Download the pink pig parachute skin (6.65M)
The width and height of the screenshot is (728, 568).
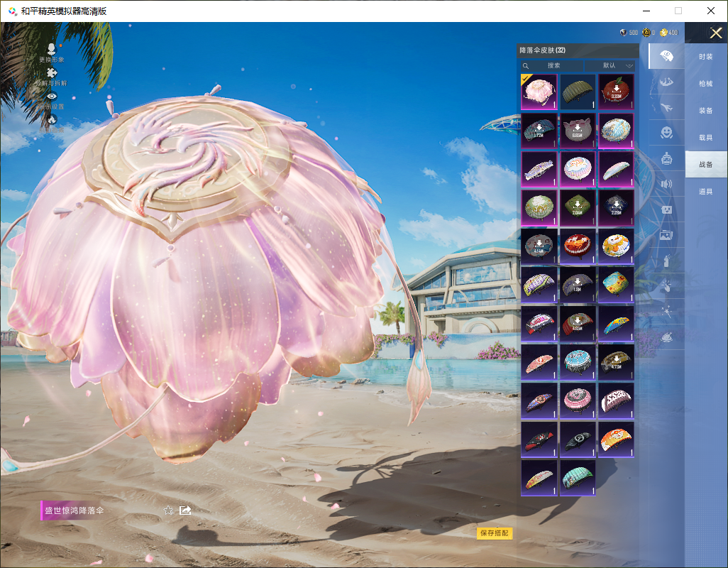coord(578,131)
